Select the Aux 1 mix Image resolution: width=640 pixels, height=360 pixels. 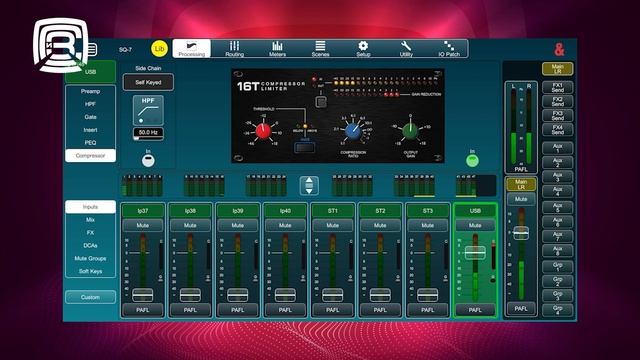[x=558, y=148]
